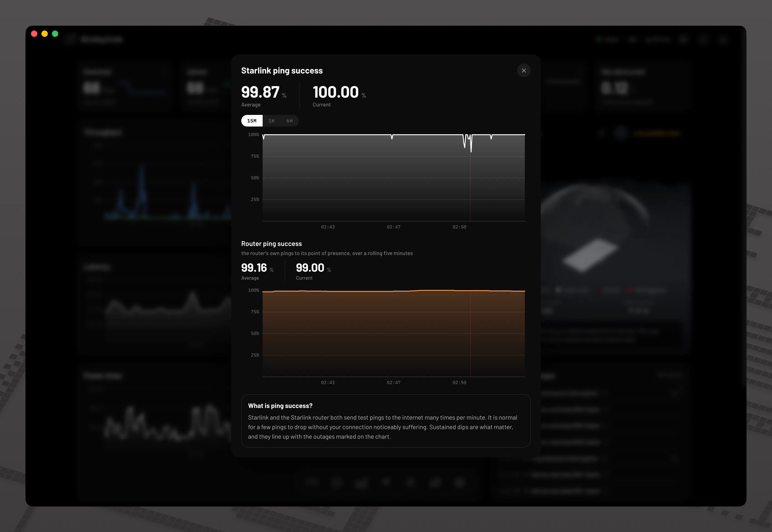Switch the chart range to 6H
Viewport: 772px width, 532px height.
(x=289, y=121)
